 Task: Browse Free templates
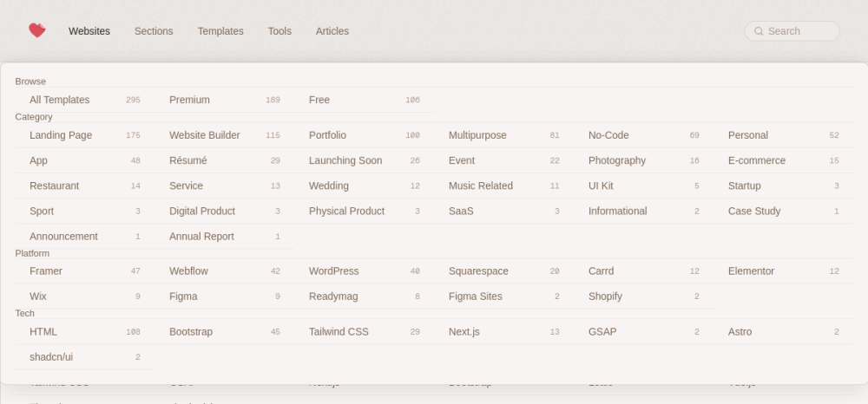pyautogui.click(x=365, y=100)
